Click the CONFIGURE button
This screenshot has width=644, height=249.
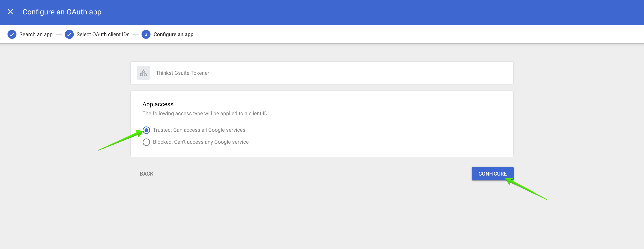493,174
